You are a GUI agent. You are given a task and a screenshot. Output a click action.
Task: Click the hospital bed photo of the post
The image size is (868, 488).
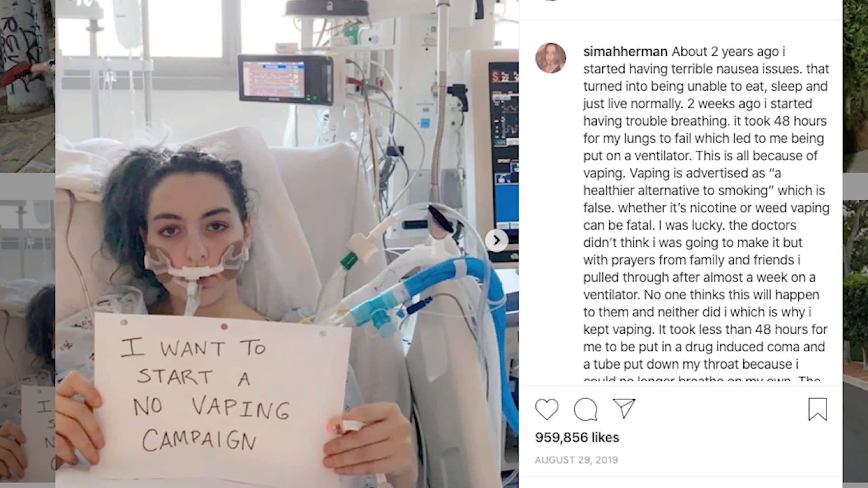pos(287,244)
